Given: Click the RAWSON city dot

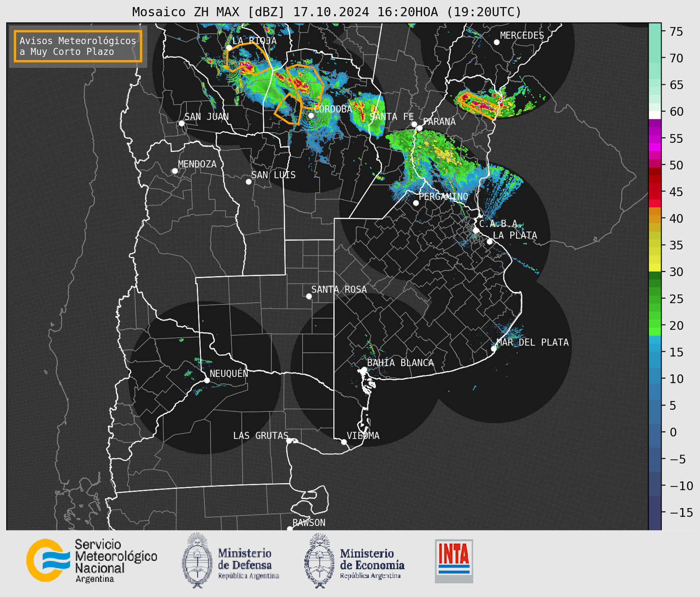Looking at the screenshot, I should 290,529.
